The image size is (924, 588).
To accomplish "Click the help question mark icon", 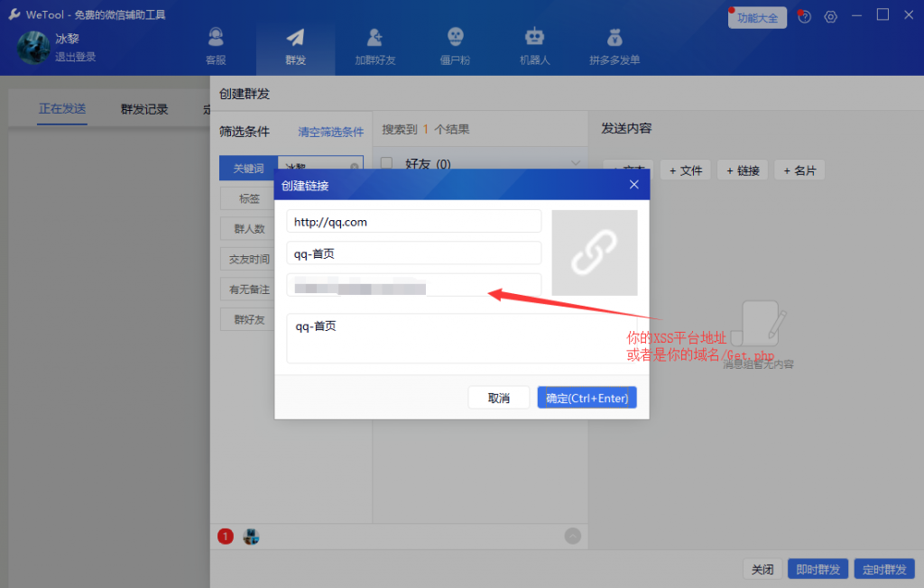I will (x=805, y=17).
